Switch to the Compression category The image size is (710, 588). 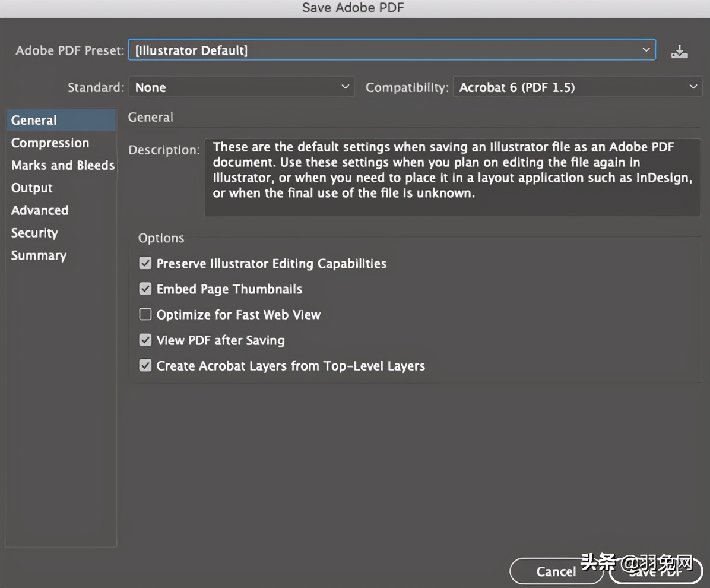point(61,143)
